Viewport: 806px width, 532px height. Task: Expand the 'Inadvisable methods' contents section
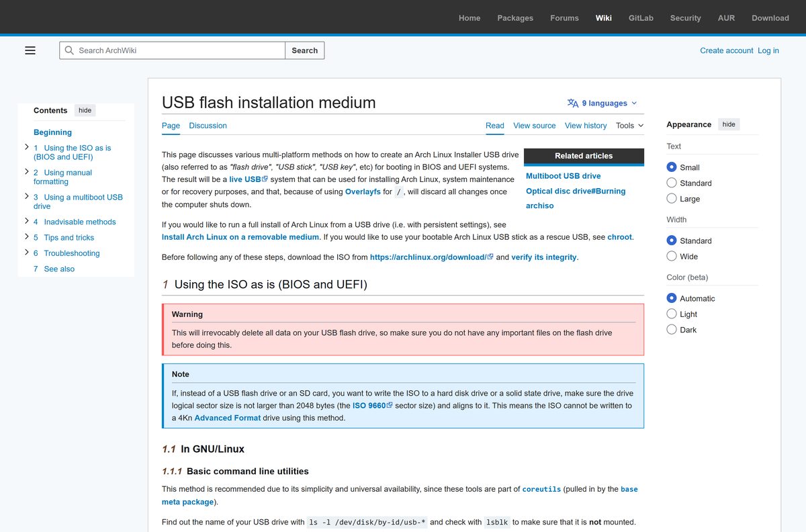click(x=26, y=221)
